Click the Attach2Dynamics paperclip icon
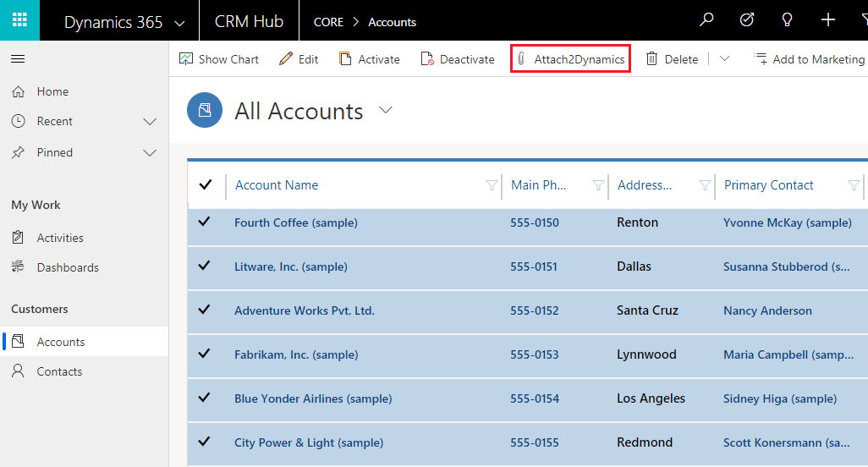Viewport: 868px width, 467px height. tap(521, 58)
